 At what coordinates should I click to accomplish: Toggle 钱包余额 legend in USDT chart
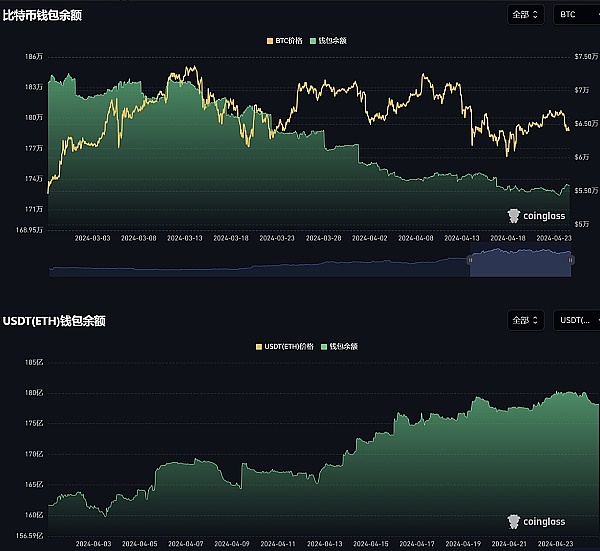[x=338, y=346]
